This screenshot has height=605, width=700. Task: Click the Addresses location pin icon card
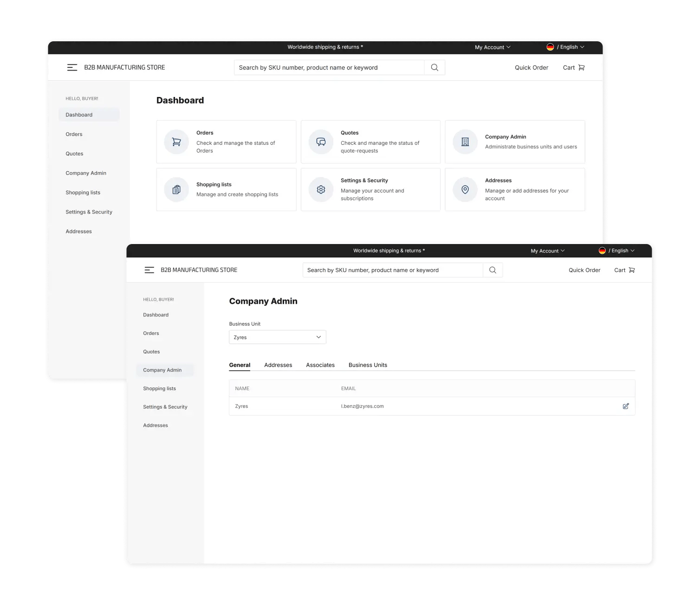pyautogui.click(x=465, y=189)
